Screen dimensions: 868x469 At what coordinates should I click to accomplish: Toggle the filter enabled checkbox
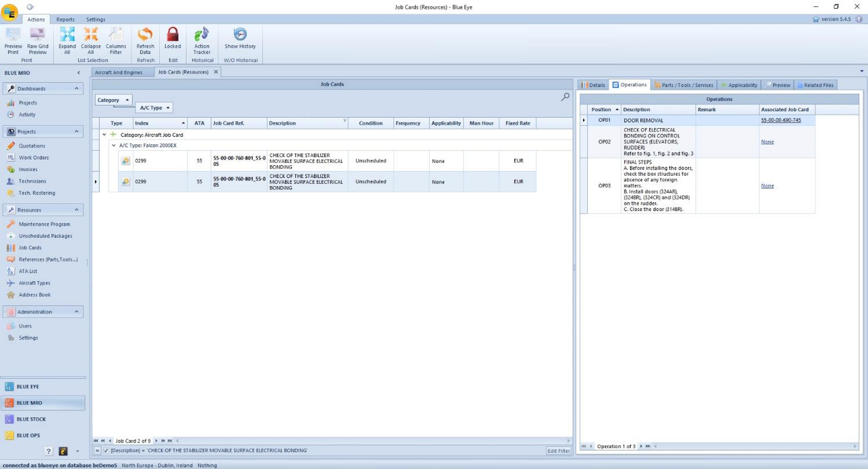[x=106, y=451]
